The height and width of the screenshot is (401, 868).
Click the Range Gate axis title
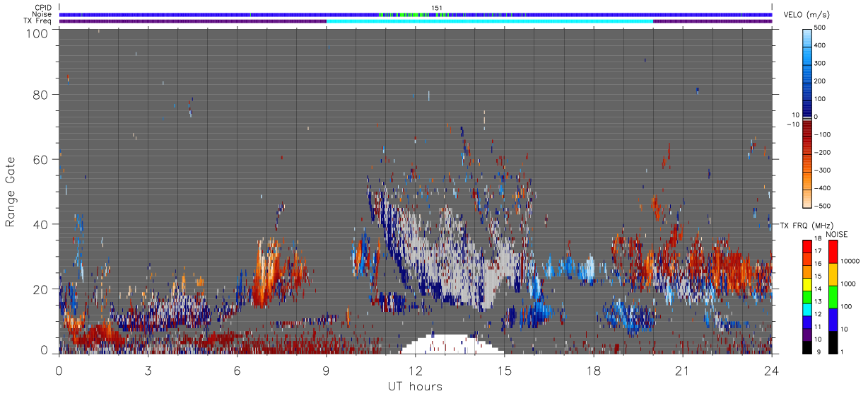pyautogui.click(x=11, y=191)
